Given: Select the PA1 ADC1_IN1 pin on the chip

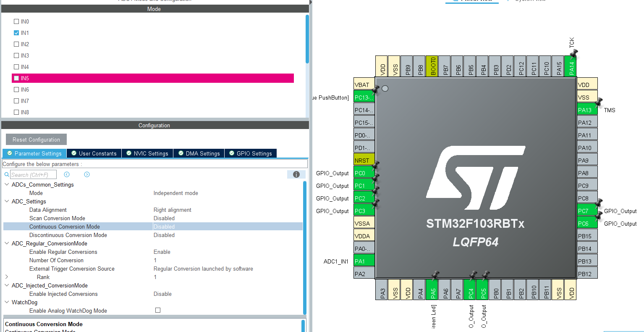Looking at the screenshot, I should click(x=364, y=261).
